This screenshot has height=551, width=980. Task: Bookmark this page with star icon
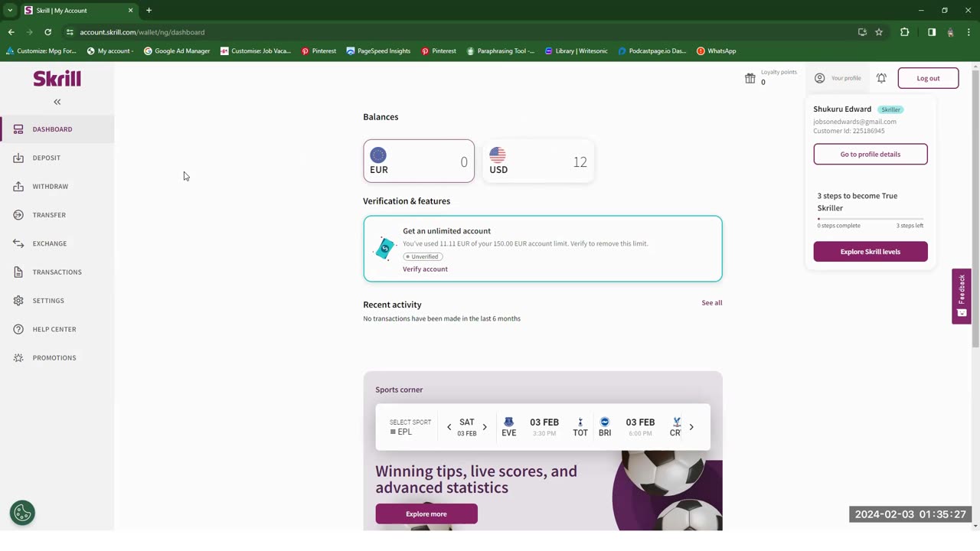(x=879, y=32)
